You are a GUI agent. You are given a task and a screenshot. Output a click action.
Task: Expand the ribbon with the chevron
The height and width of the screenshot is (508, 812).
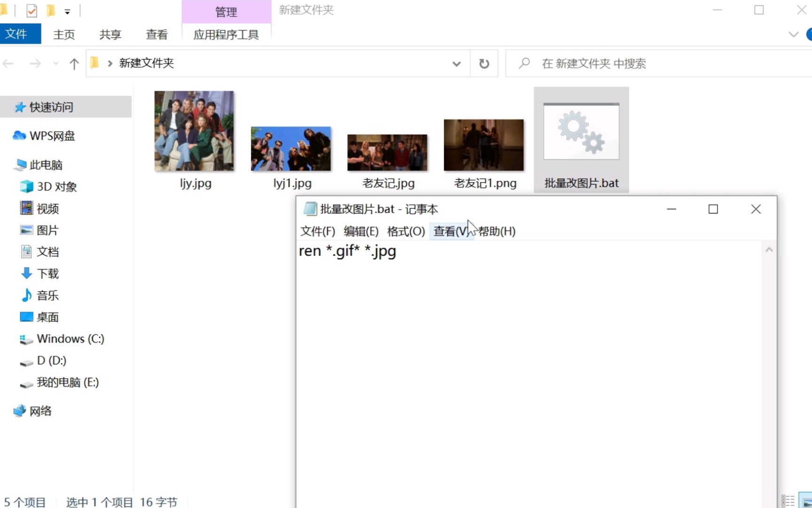[794, 34]
